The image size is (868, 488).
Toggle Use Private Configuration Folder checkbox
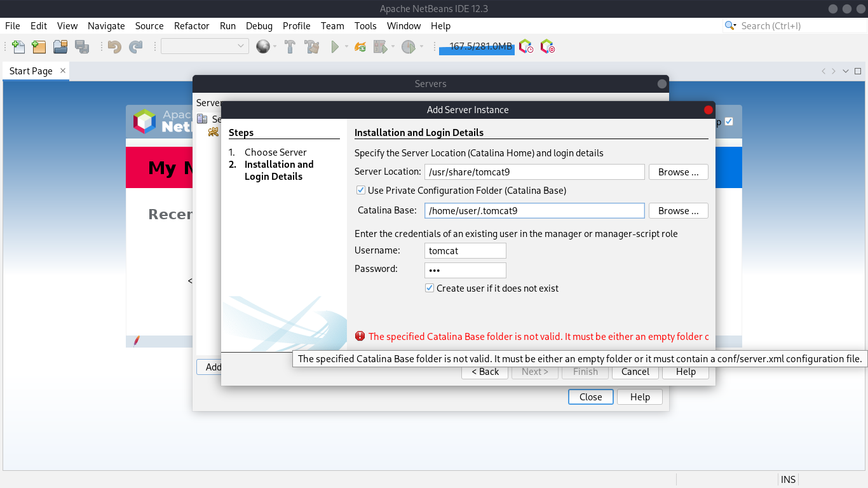tap(361, 190)
